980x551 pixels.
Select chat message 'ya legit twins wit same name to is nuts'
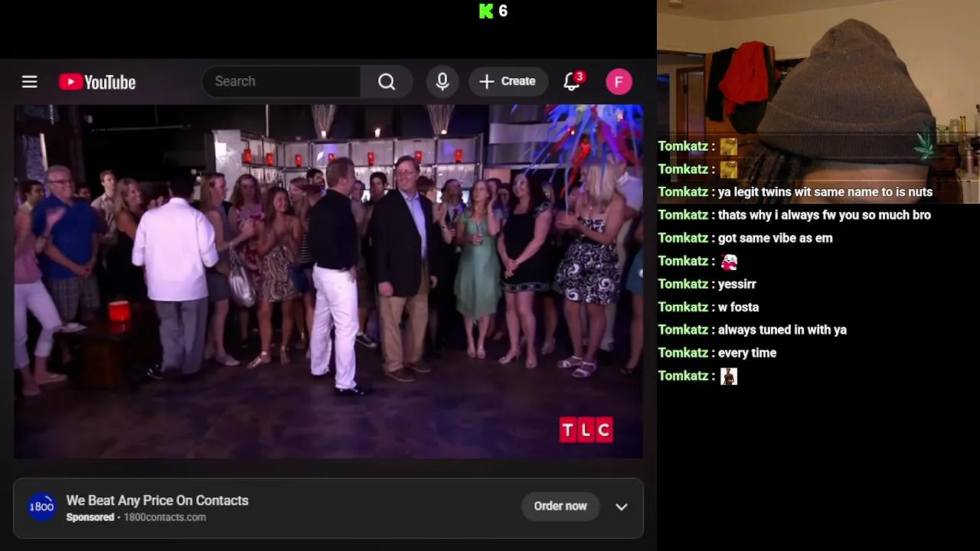(x=825, y=192)
